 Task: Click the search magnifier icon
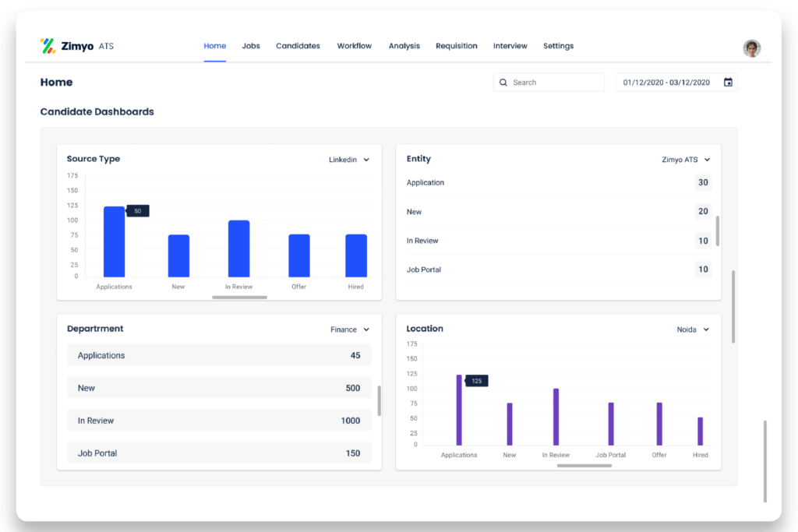503,82
